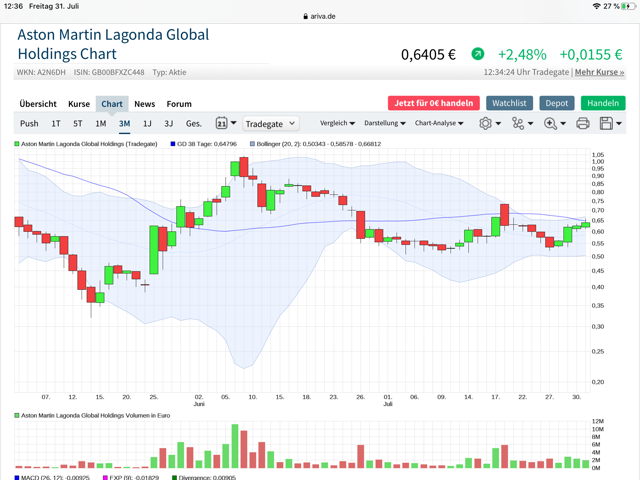This screenshot has width=640, height=480.
Task: Open the Vergleich dropdown
Action: click(x=337, y=123)
